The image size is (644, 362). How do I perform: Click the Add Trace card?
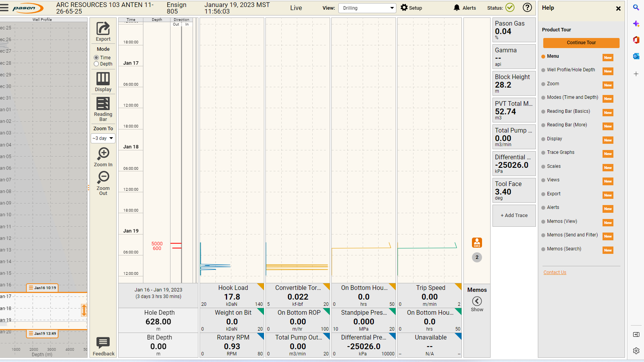point(514,215)
